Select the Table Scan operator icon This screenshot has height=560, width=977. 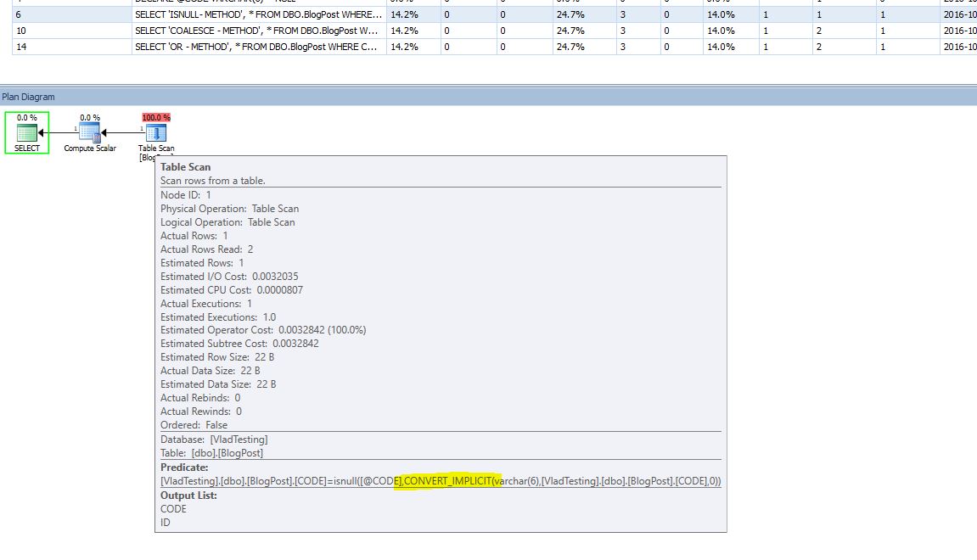tap(155, 132)
